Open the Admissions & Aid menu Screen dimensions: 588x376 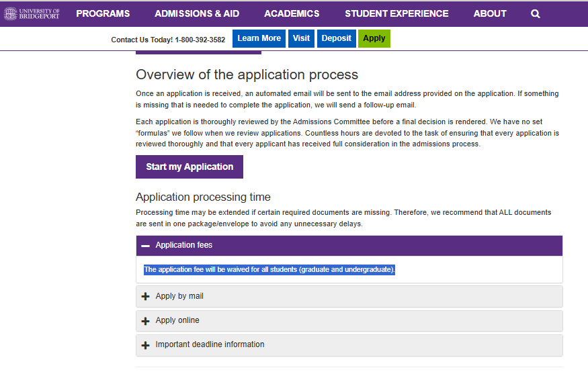pos(197,13)
